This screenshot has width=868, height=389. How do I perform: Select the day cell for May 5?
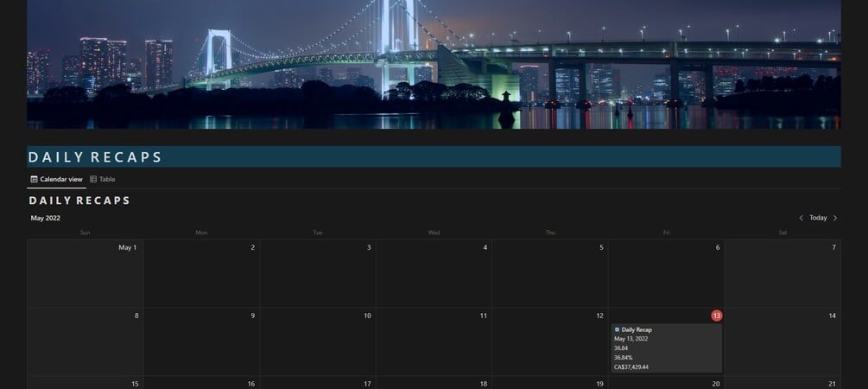pyautogui.click(x=550, y=274)
